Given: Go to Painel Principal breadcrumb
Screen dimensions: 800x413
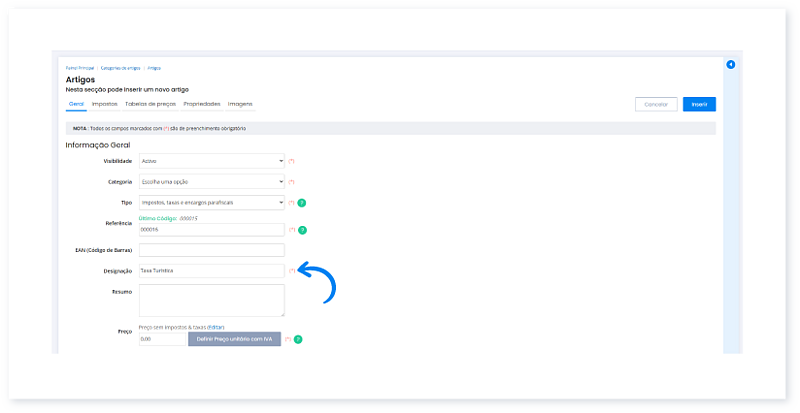Looking at the screenshot, I should click(78, 68).
